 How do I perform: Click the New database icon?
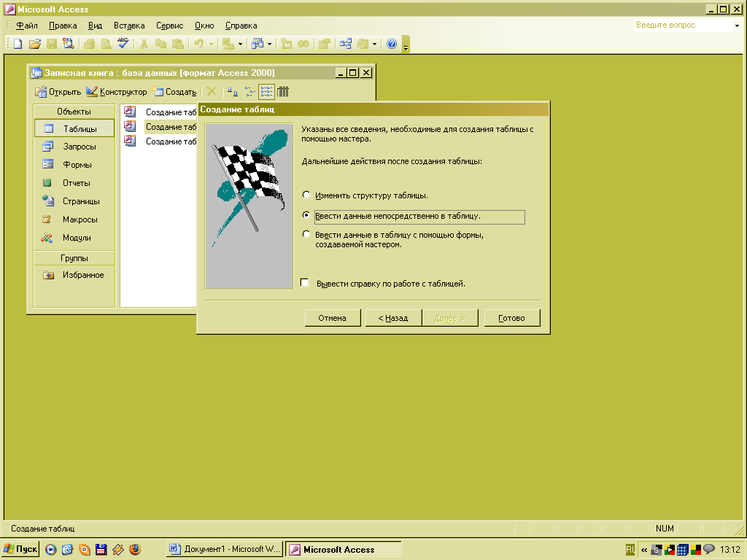(18, 44)
